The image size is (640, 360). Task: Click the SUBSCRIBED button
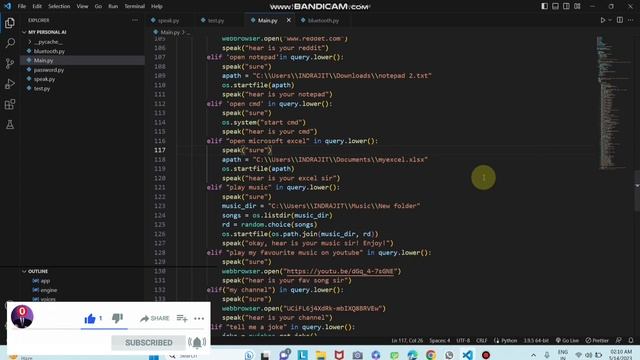[x=149, y=342]
